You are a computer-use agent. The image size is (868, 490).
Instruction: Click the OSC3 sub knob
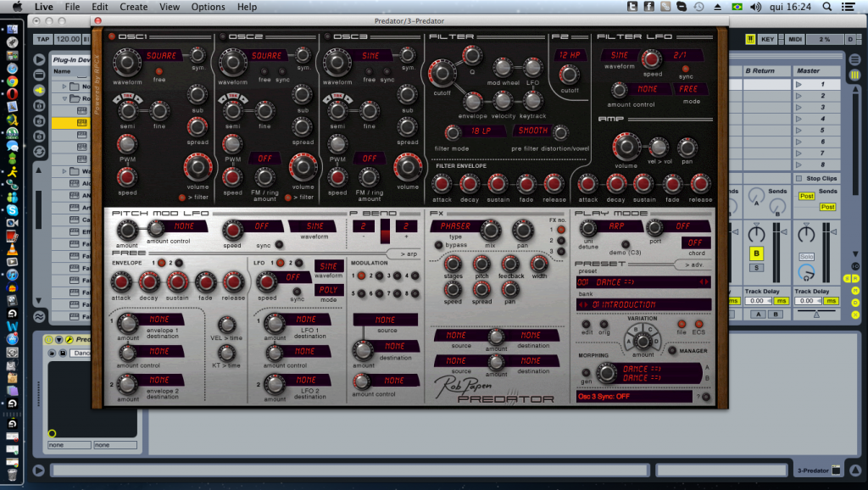[x=407, y=95]
